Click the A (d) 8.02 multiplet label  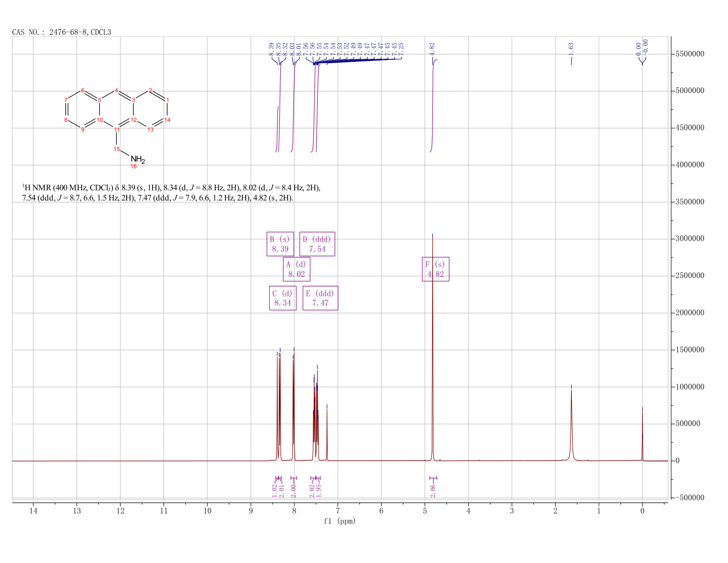tap(296, 269)
